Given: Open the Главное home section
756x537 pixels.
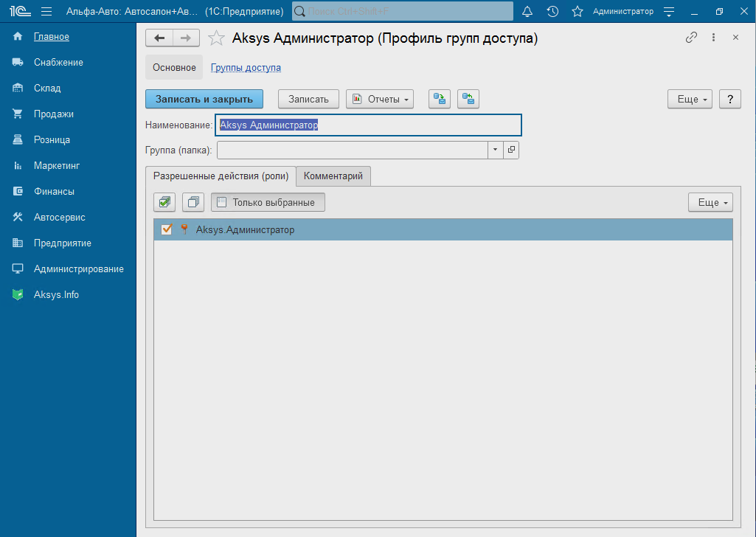Looking at the screenshot, I should 51,37.
